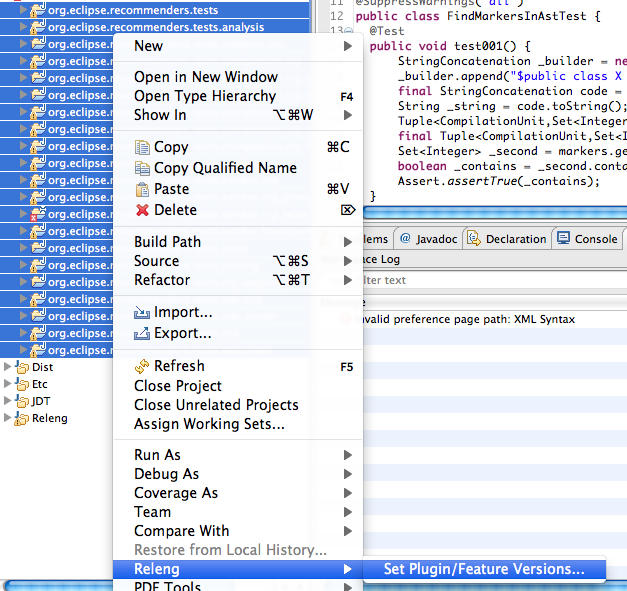The width and height of the screenshot is (627, 591).
Task: Click the Package Explorer horizontal scrollbar
Action: [x=60, y=585]
